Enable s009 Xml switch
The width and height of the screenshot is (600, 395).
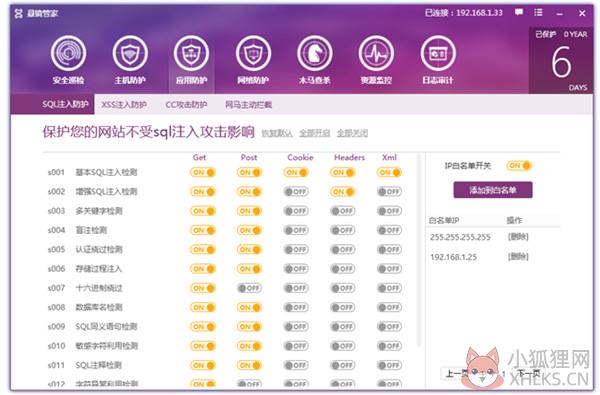pos(389,327)
